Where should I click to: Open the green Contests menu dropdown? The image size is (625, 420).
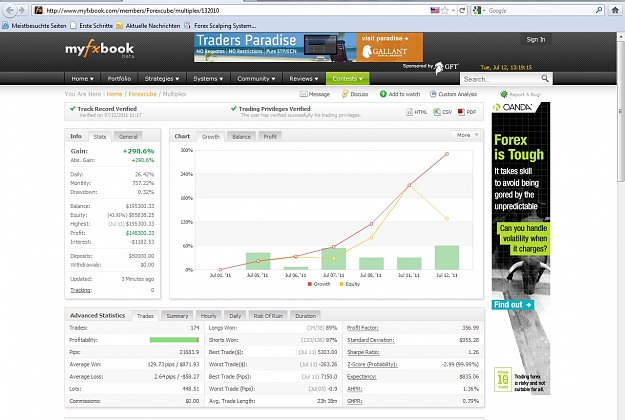tap(348, 79)
